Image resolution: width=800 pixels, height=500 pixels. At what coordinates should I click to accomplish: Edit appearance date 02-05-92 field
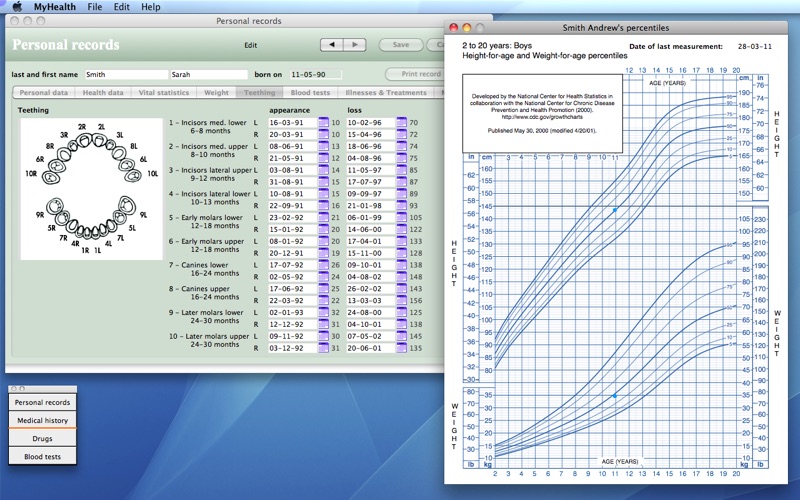pyautogui.click(x=293, y=277)
